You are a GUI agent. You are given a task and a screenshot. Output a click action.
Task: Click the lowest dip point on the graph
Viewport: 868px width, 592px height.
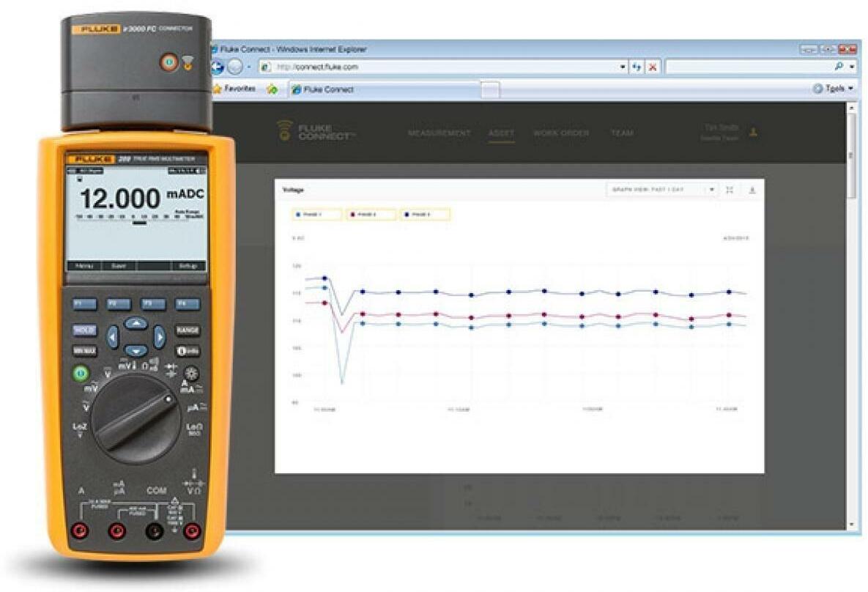[x=342, y=382]
